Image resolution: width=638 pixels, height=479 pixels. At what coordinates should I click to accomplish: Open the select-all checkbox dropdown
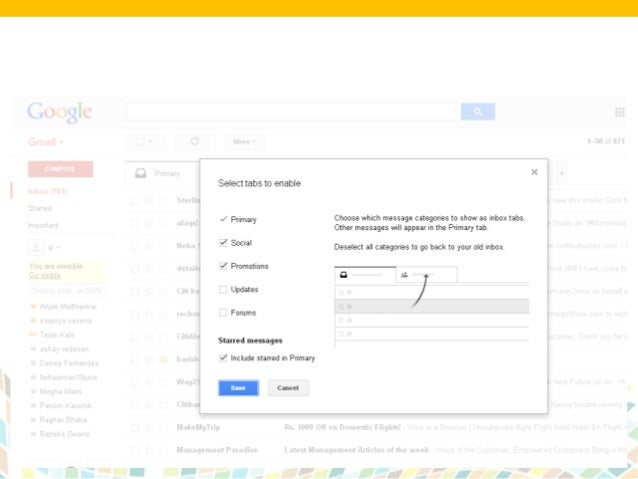click(145, 142)
